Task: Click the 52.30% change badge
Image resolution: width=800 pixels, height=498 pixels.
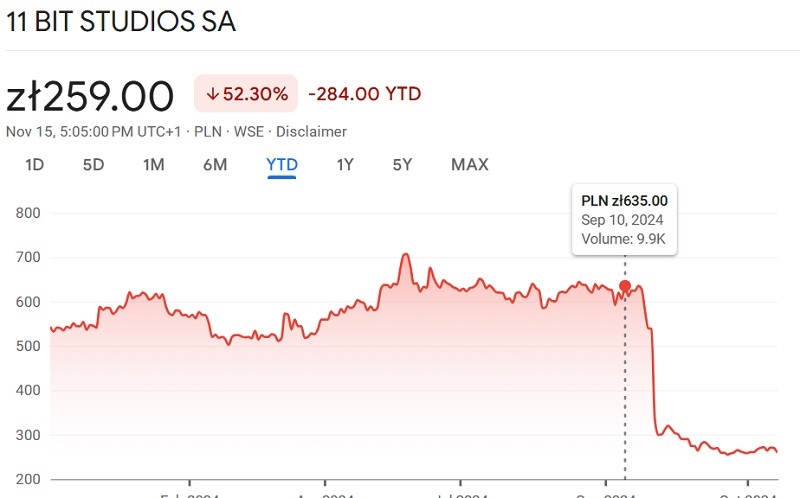Action: tap(246, 95)
